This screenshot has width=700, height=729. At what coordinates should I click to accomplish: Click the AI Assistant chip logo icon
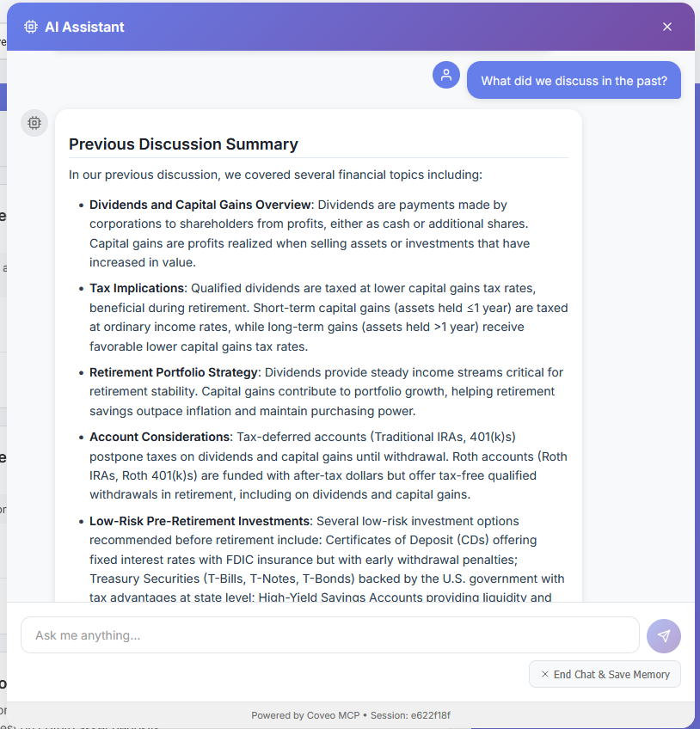pyautogui.click(x=30, y=27)
